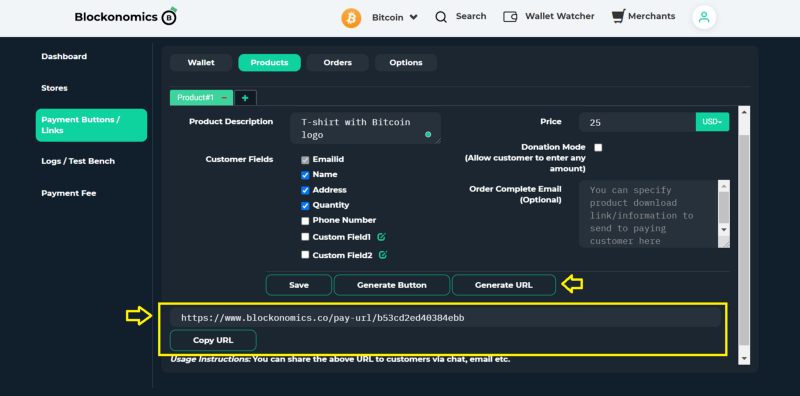The height and width of the screenshot is (396, 800).
Task: Click the Wallet Watcher wallet icon
Action: 510,17
